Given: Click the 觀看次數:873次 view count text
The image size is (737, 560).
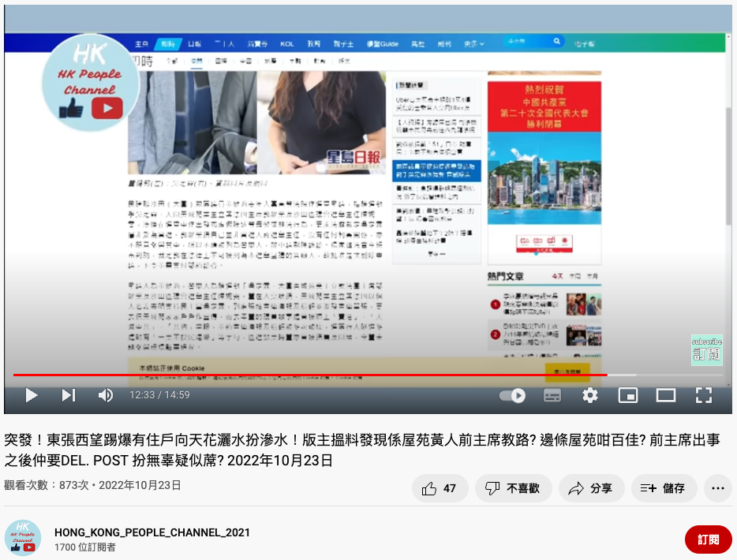Looking at the screenshot, I should pyautogui.click(x=46, y=485).
